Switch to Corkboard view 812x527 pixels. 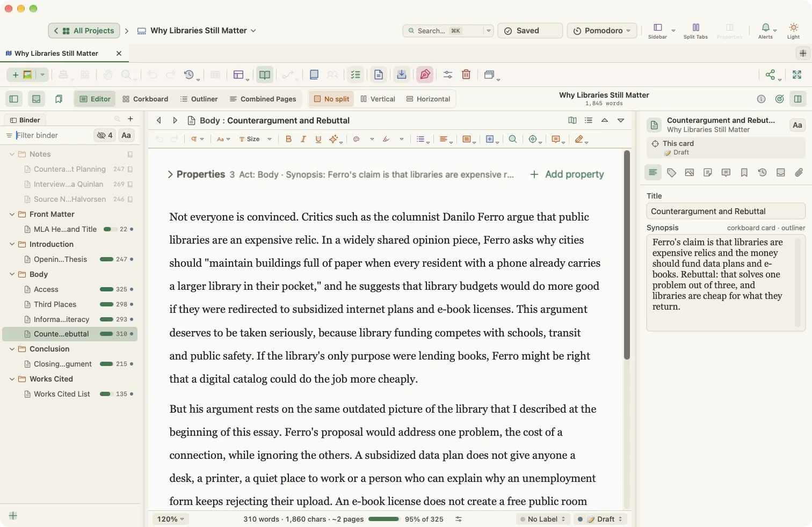tap(145, 99)
